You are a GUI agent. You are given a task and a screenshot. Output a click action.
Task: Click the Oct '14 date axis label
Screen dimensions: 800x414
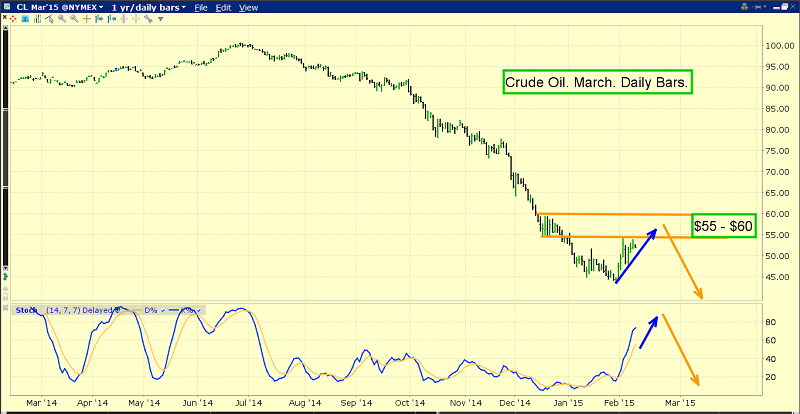(409, 402)
